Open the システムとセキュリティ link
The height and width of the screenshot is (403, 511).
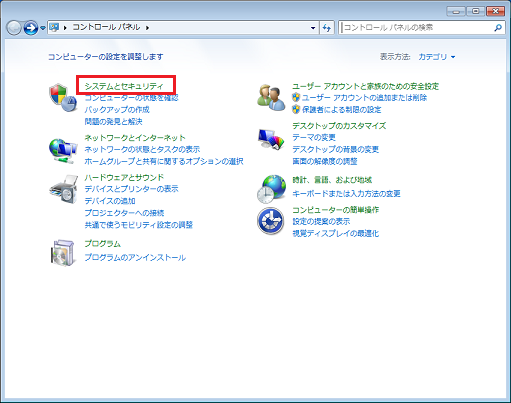(x=124, y=86)
